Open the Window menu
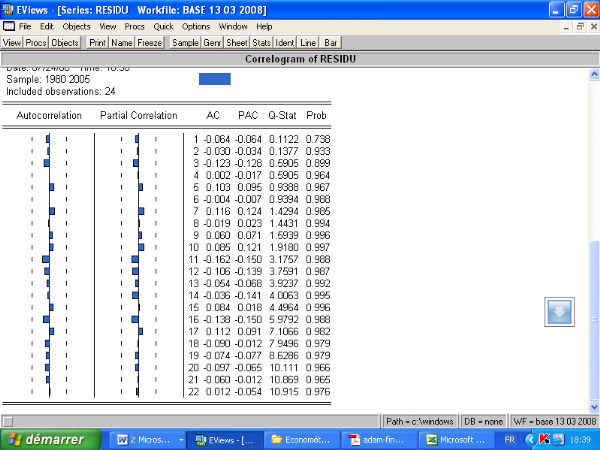The image size is (600, 450). tap(233, 26)
